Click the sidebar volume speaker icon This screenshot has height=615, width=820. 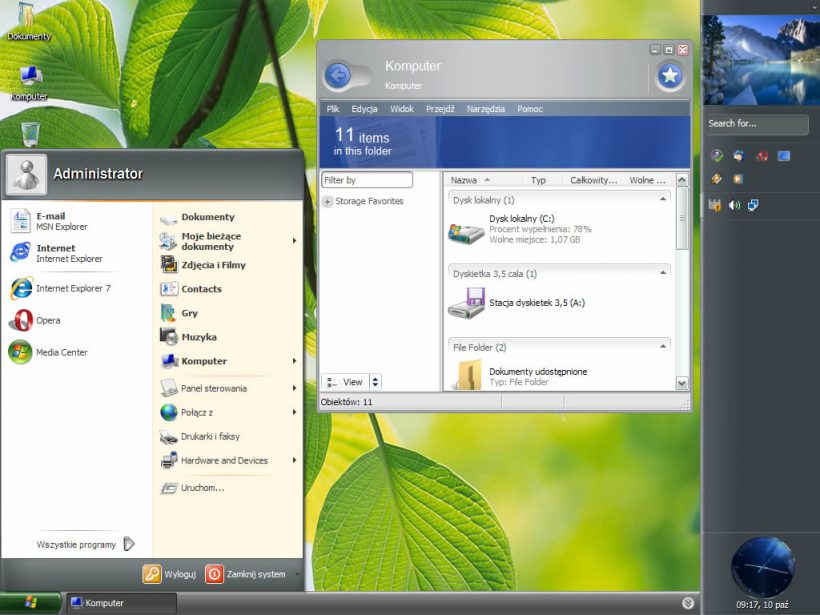[x=734, y=205]
